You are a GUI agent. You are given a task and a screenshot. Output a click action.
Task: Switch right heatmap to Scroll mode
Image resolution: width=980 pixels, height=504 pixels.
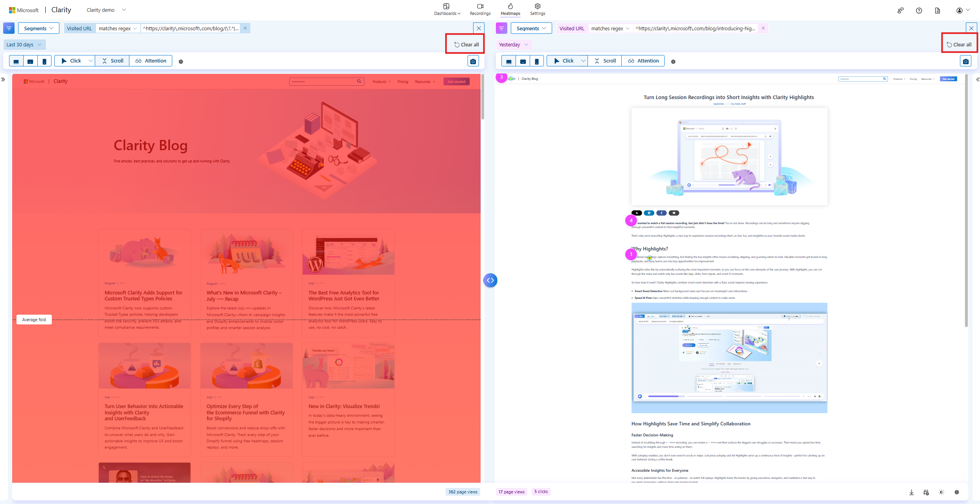pyautogui.click(x=605, y=61)
